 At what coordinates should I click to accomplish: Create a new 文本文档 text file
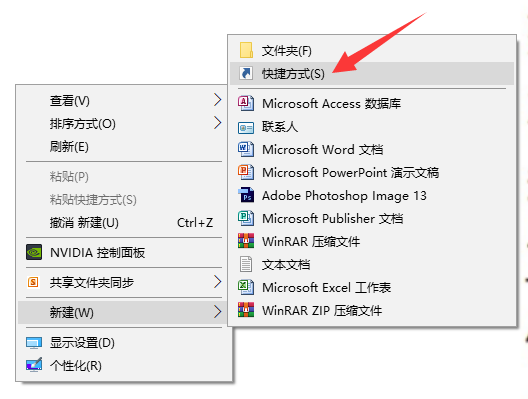[372, 264]
